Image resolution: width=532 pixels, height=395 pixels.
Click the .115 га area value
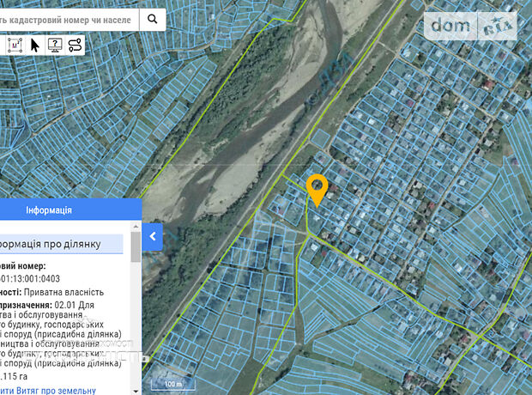click(14, 376)
